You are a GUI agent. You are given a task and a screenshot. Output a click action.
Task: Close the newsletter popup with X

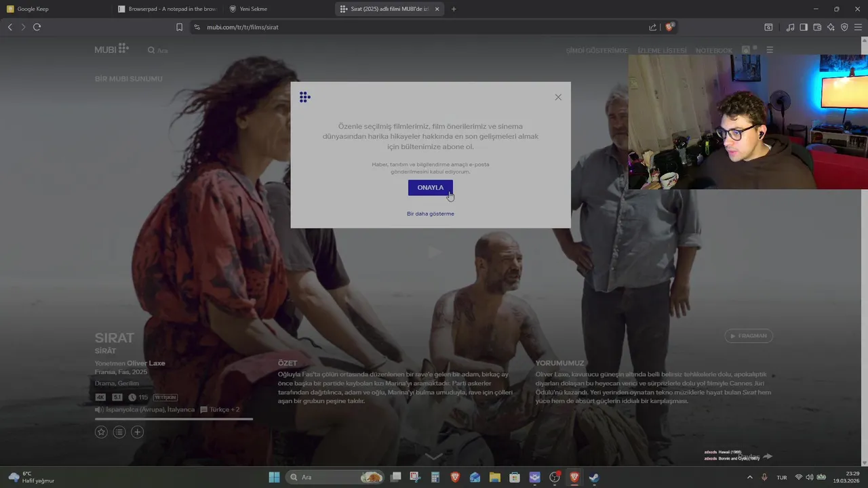pyautogui.click(x=558, y=97)
